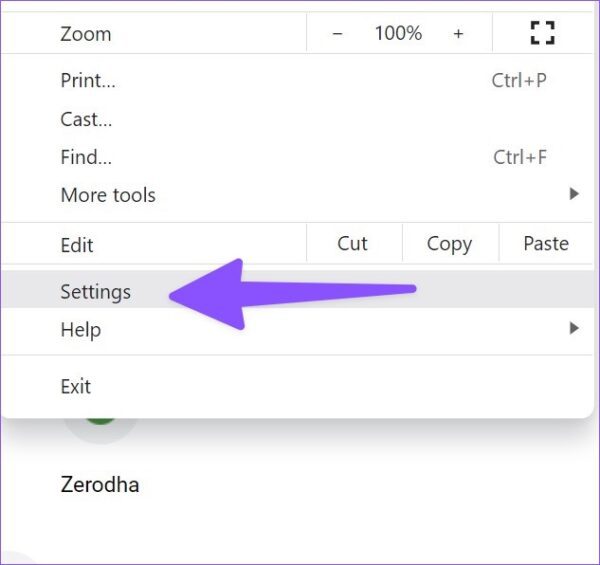Increase zoom with the plus button
Viewport: 600px width, 565px height.
click(458, 34)
